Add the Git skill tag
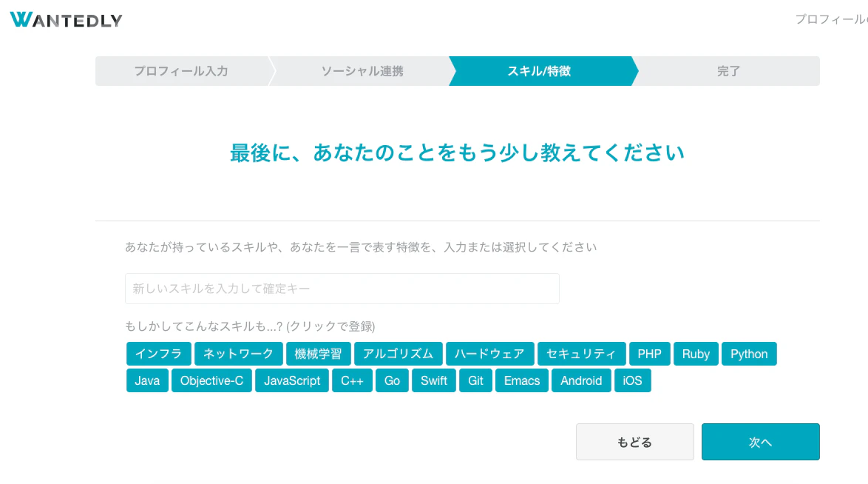The height and width of the screenshot is (484, 868). coord(475,380)
